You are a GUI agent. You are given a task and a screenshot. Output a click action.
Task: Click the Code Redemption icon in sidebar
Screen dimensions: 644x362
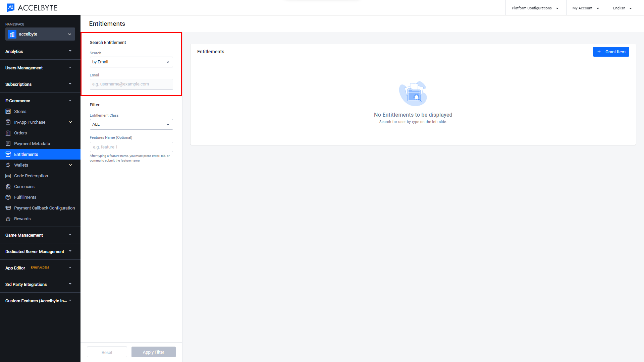pyautogui.click(x=8, y=176)
